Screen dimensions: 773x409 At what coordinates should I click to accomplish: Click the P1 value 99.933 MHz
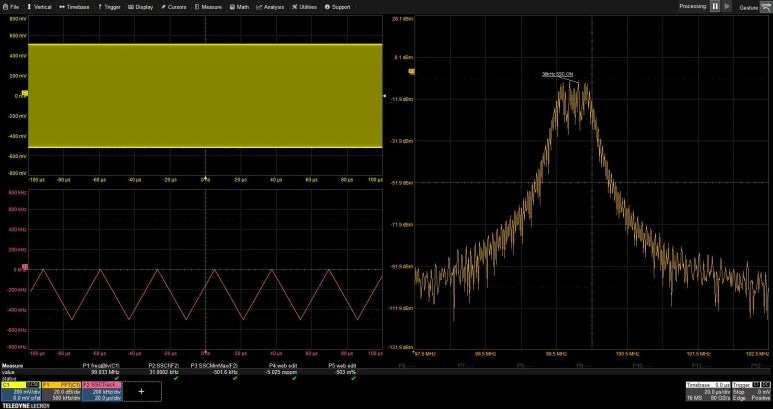[x=105, y=372]
